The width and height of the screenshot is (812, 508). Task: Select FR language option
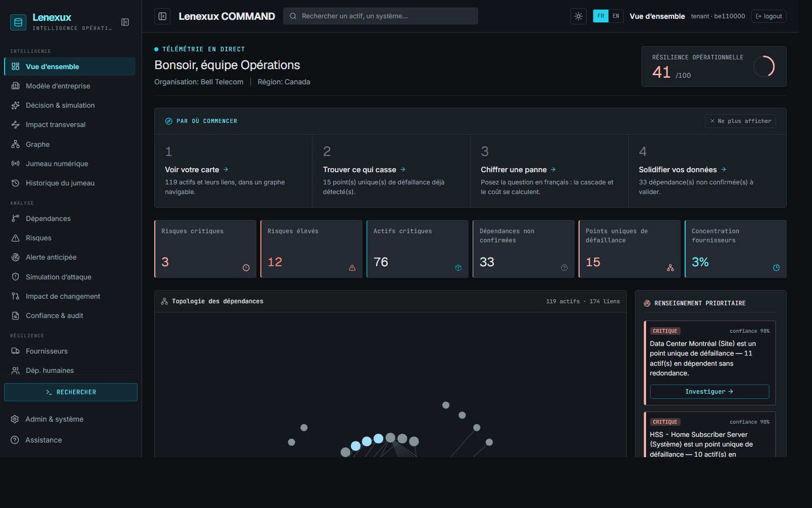(x=601, y=16)
